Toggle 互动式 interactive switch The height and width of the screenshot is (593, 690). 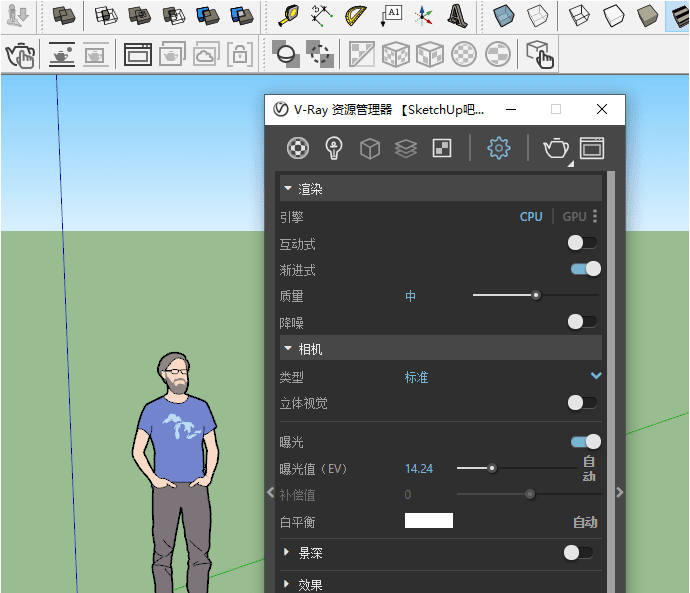pyautogui.click(x=582, y=243)
